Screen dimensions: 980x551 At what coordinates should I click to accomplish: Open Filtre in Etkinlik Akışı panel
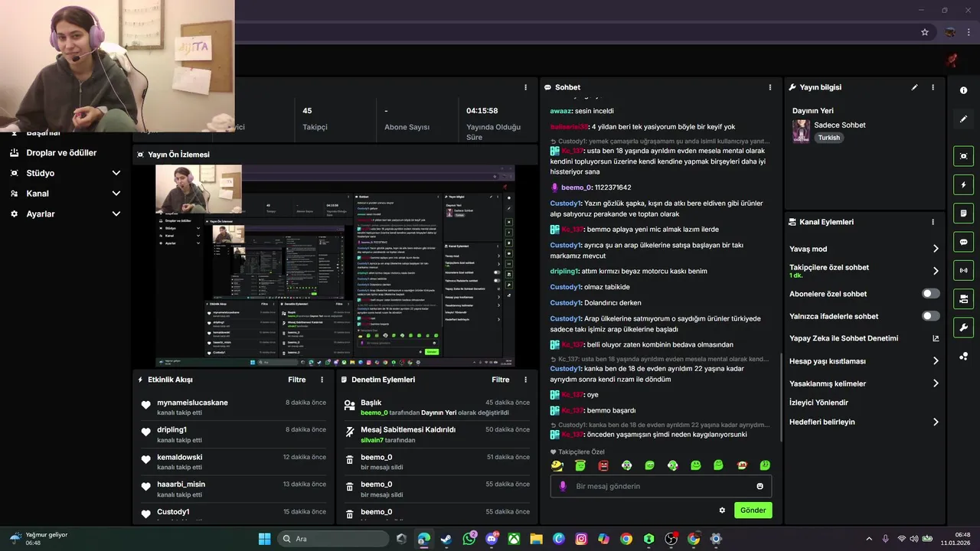297,380
